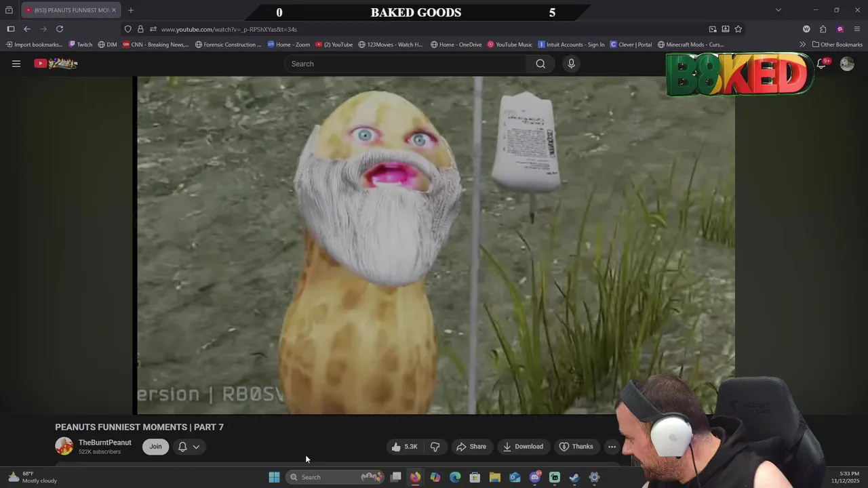Click inside the YouTube search field

pos(406,64)
